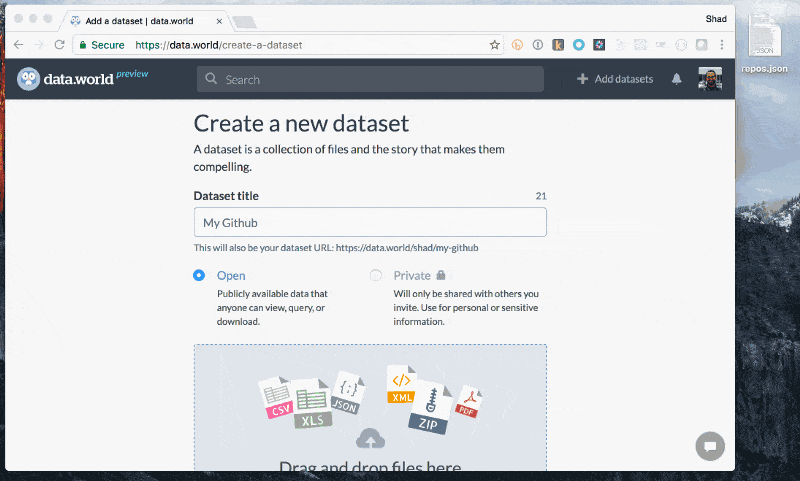Close the 'Add a dataset' tab
This screenshot has height=481, width=800.
[x=219, y=21]
